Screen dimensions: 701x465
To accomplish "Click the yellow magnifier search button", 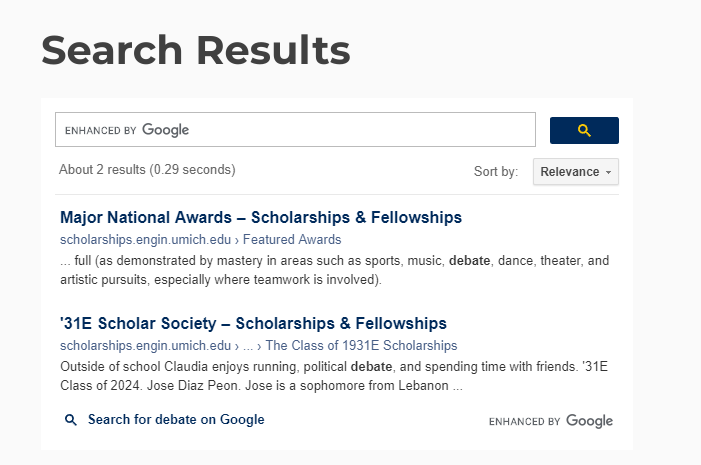I will click(x=584, y=130).
